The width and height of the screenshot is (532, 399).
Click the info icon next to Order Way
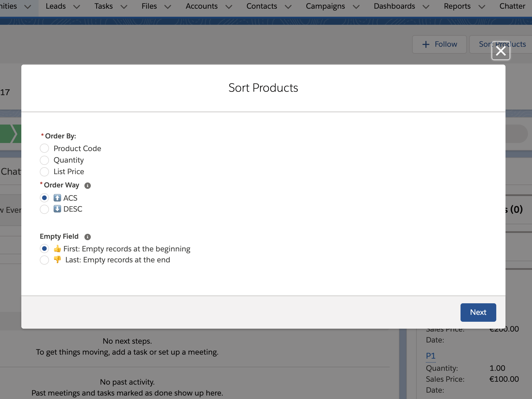click(88, 185)
